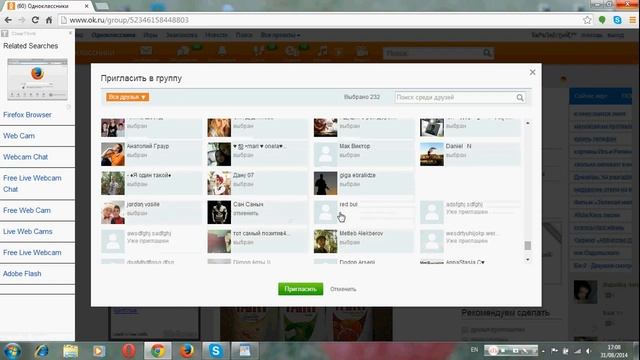
Task: Click the cancel link beside invite button
Action: (343, 289)
